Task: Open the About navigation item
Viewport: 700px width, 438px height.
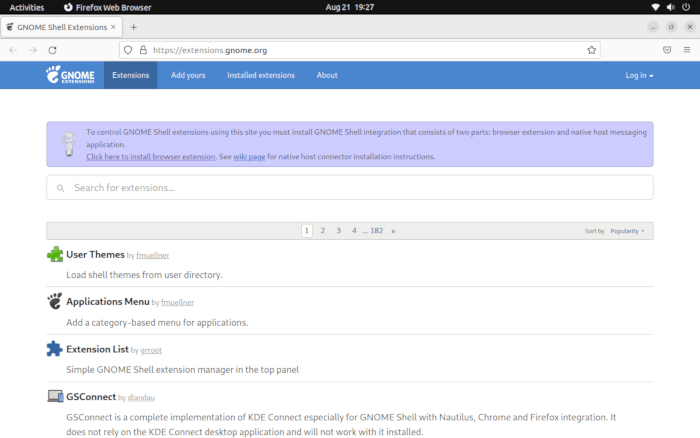Action: pos(327,75)
